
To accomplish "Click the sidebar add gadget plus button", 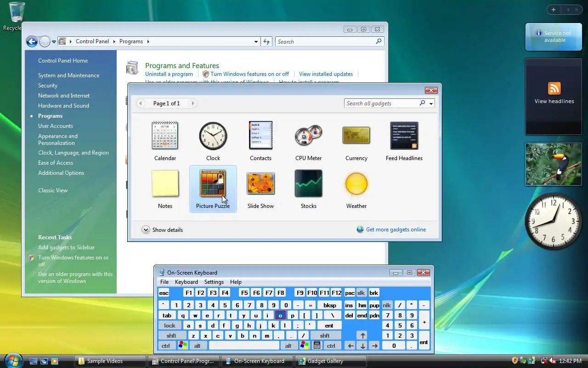I will 554,10.
